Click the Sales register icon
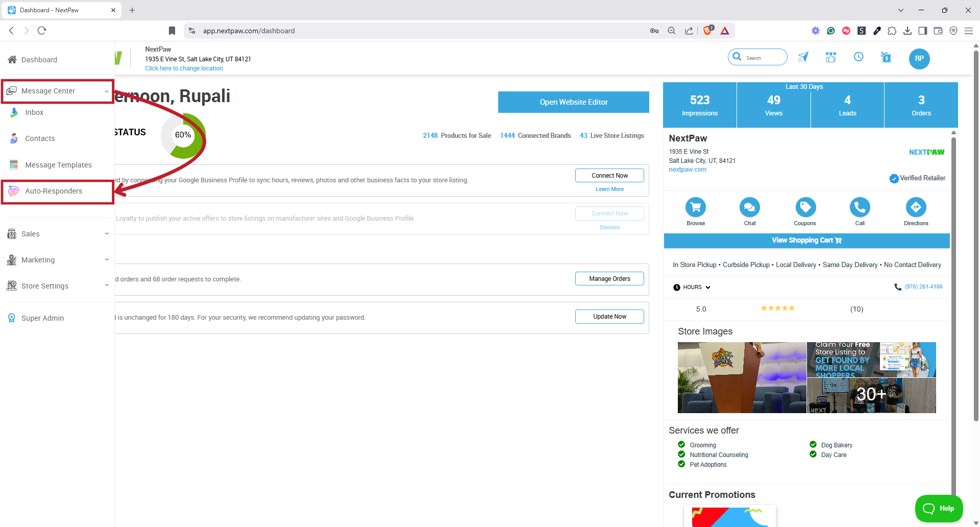This screenshot has height=527, width=980. point(12,234)
